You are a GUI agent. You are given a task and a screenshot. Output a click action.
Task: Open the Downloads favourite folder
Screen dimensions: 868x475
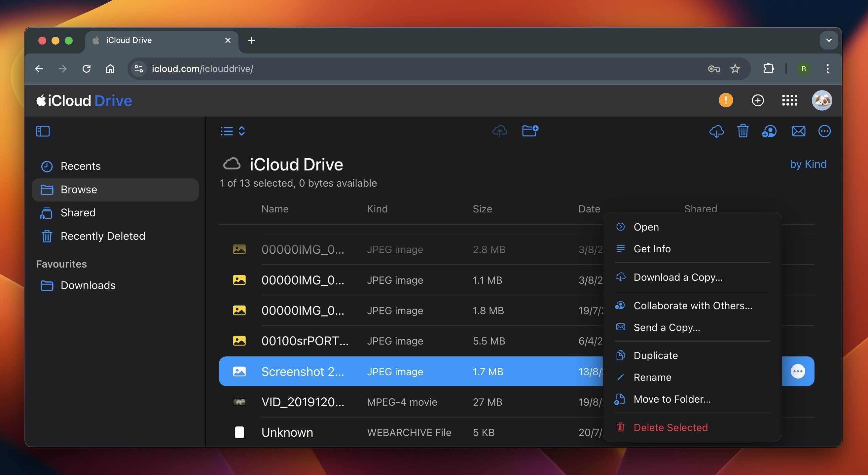115,285
